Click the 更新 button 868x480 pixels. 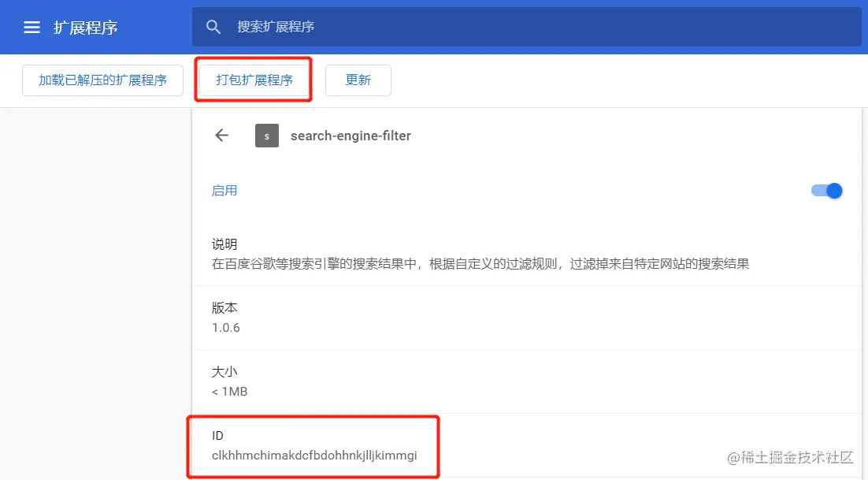tap(358, 80)
